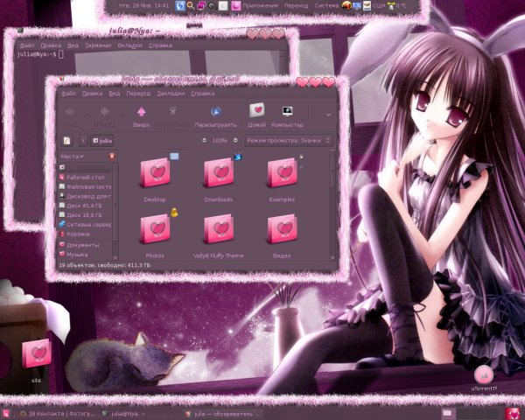Click the zoom in button

click(x=235, y=140)
